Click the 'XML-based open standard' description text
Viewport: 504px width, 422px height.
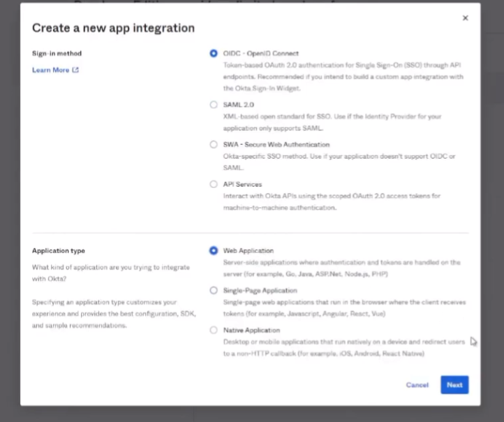(332, 122)
